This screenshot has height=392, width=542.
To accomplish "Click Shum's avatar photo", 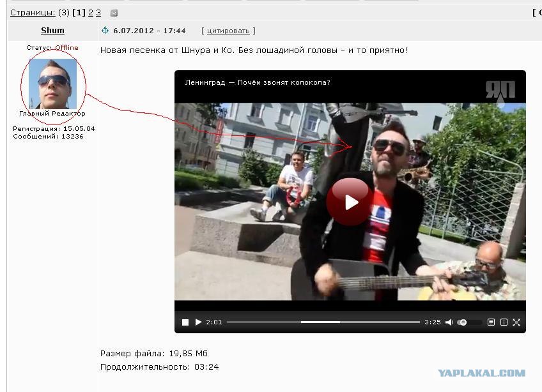I will click(52, 84).
